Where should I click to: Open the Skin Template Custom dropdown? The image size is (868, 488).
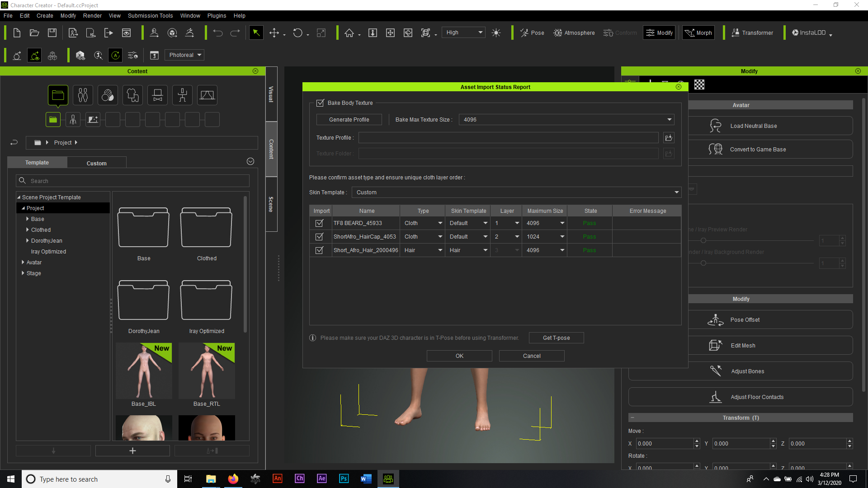tap(517, 192)
